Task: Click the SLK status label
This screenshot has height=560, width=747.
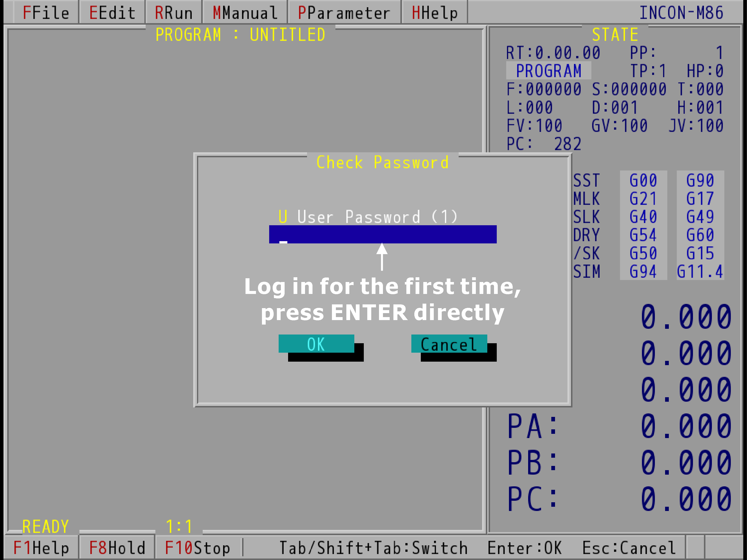Action: [x=587, y=217]
